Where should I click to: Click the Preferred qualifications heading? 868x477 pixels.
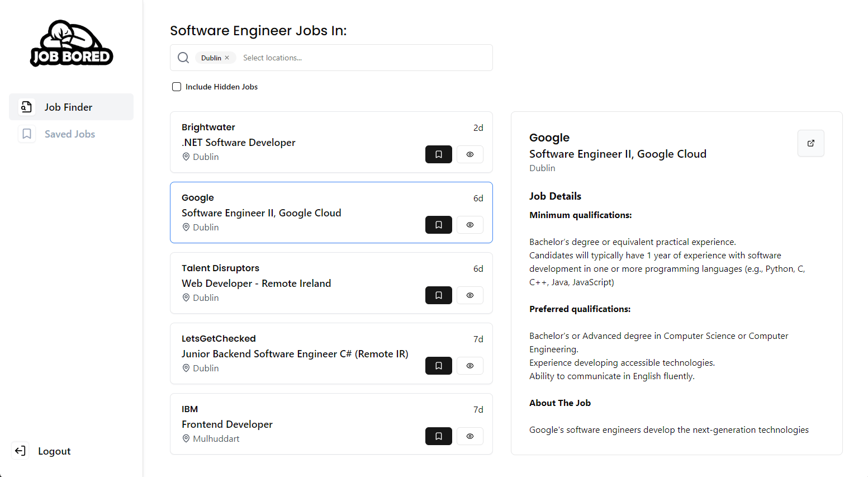pos(580,309)
